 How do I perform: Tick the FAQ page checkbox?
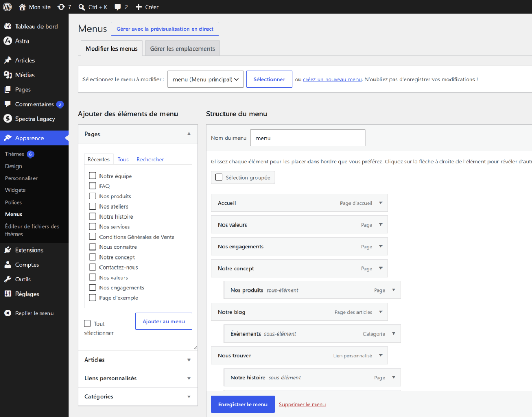[93, 186]
